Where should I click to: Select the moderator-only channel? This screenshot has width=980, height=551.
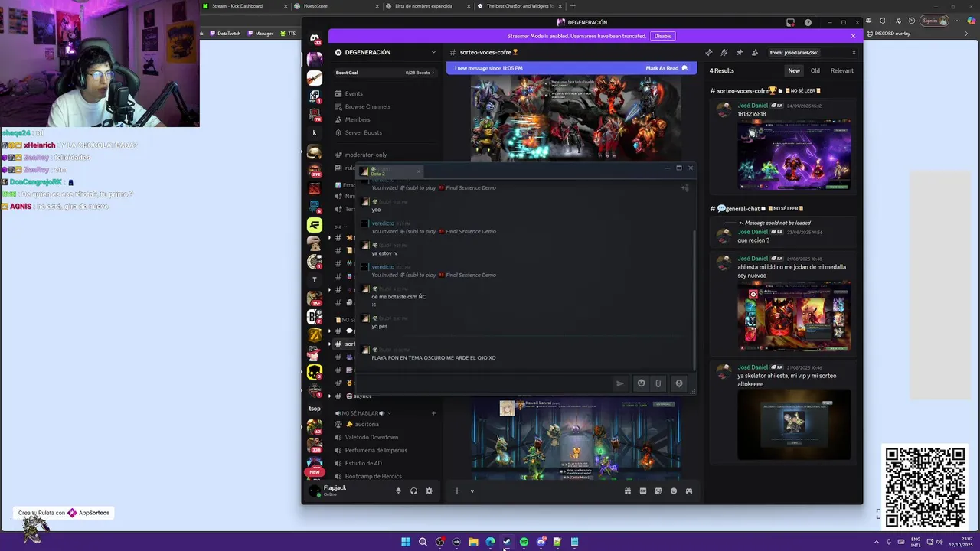pyautogui.click(x=386, y=155)
